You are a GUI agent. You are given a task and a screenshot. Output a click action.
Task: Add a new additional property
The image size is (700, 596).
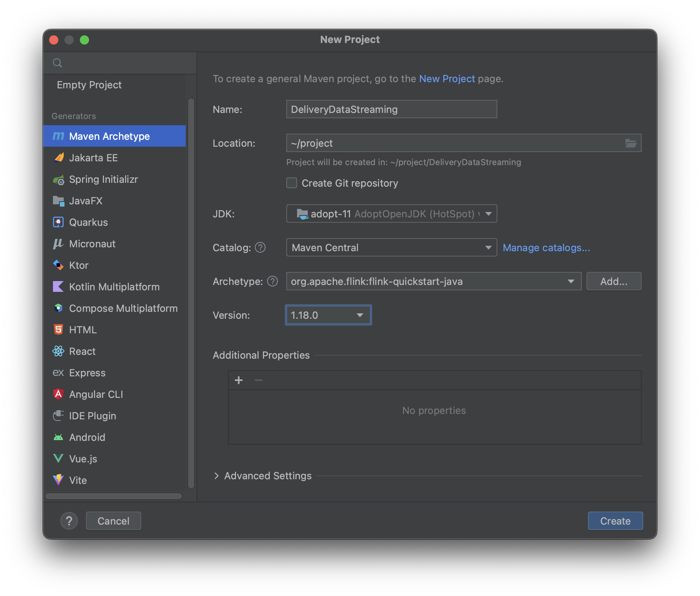click(239, 380)
